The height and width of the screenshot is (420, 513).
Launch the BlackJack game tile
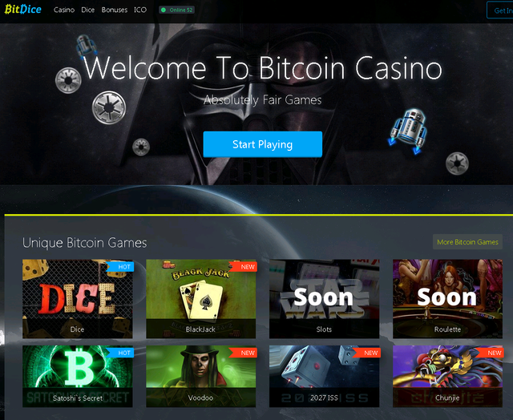(201, 299)
